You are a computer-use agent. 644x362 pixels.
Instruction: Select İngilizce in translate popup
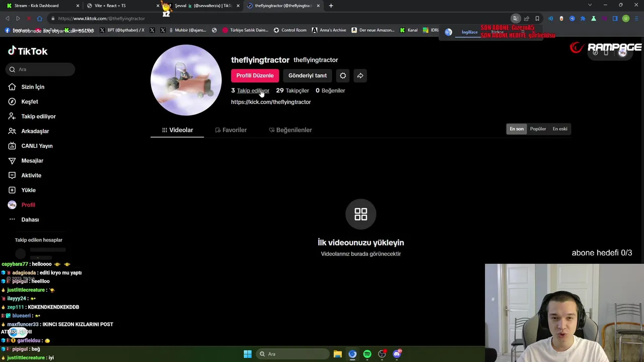point(469,32)
